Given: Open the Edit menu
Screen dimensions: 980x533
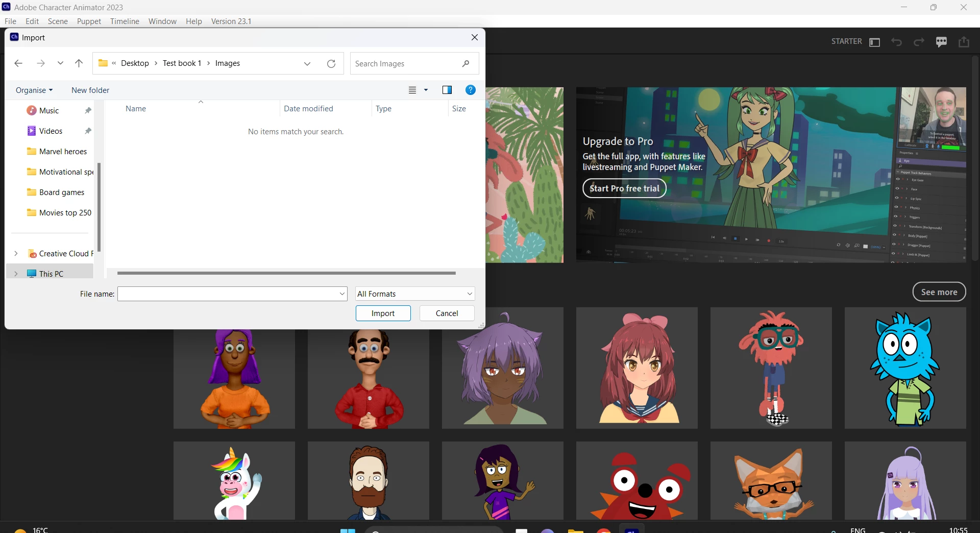Looking at the screenshot, I should [32, 21].
